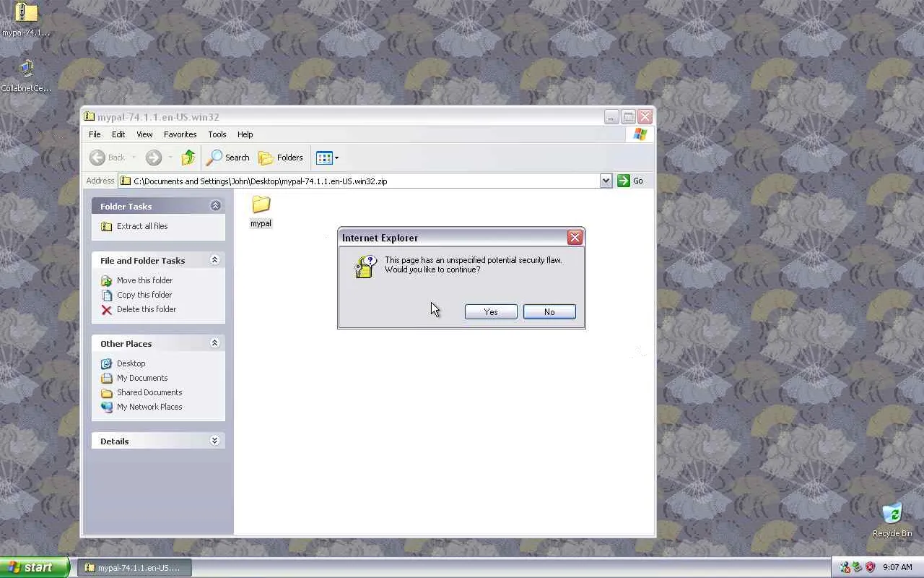Viewport: 924px width, 578px height.
Task: Collapse the File and Folder Tasks panel
Action: pos(214,260)
